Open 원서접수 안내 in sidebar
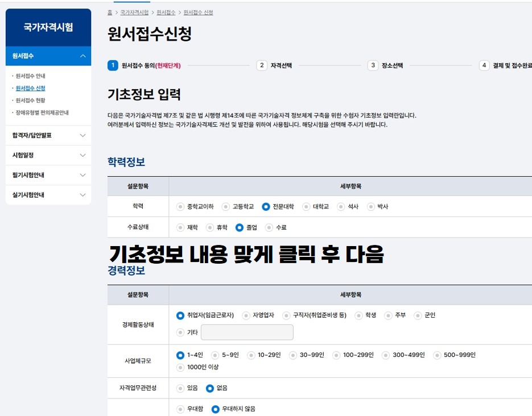532x416 pixels. 30,76
